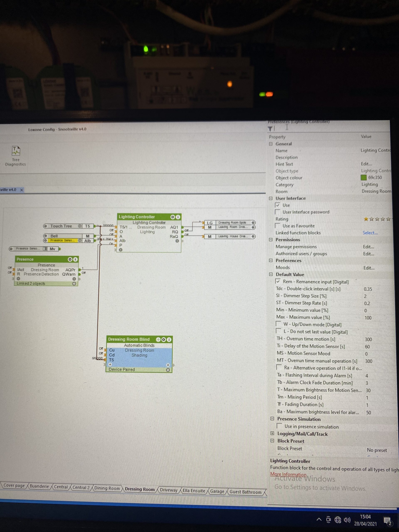Viewport: 399px width, 532px height.
Task: Click the volume speaker tray icon
Action: (347, 520)
